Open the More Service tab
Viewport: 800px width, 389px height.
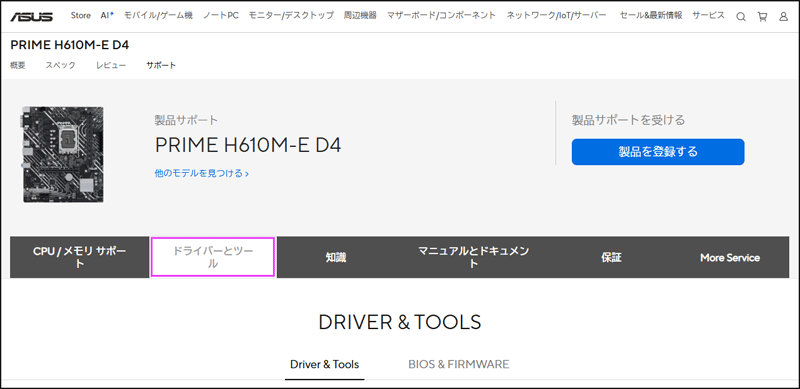(x=730, y=258)
